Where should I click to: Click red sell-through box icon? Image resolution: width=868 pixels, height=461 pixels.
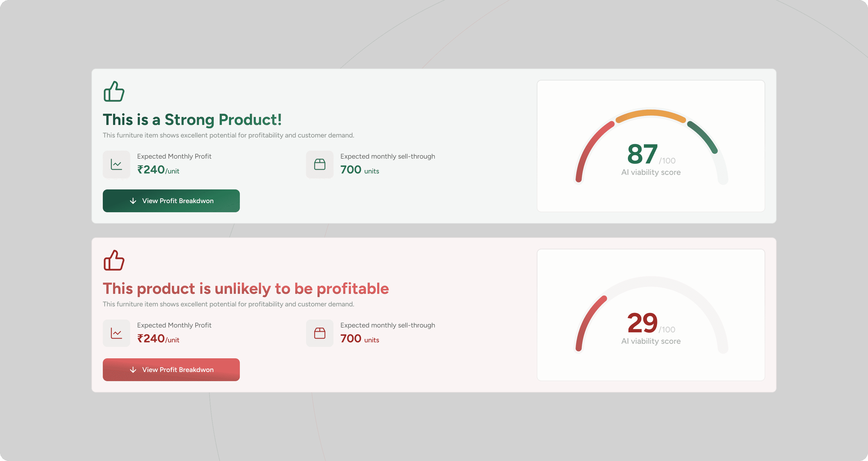click(320, 333)
